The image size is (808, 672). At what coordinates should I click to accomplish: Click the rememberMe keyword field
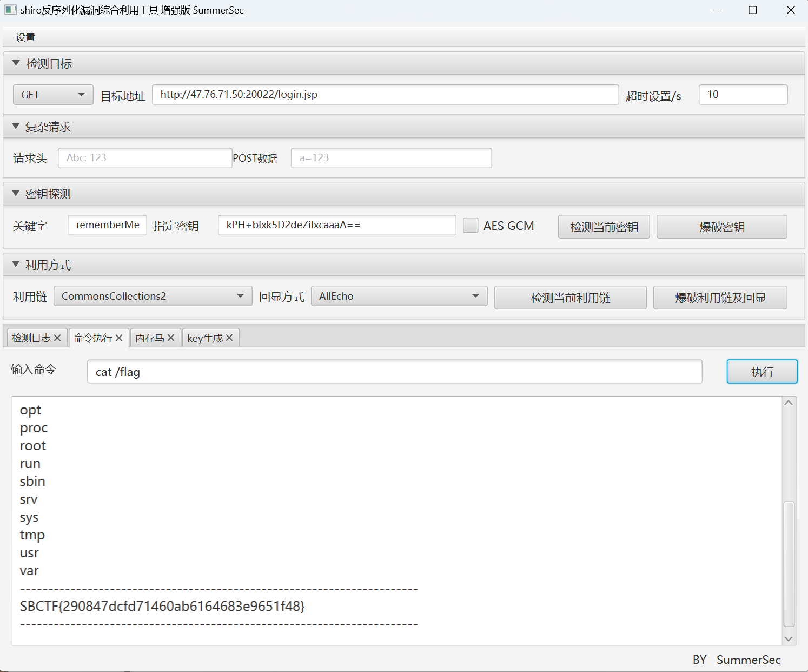tap(107, 225)
